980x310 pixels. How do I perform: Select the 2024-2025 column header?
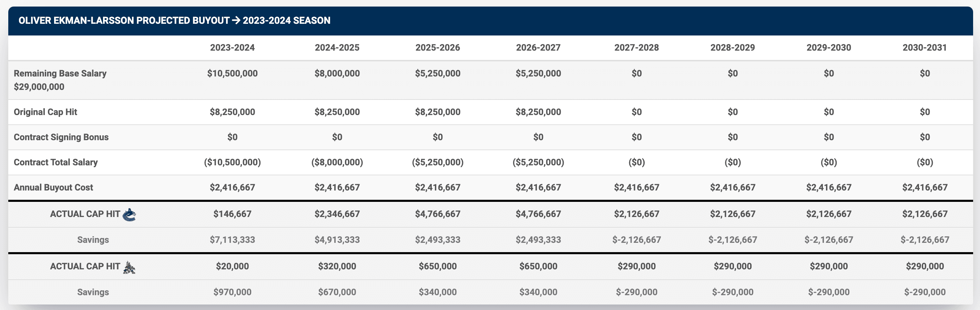337,48
